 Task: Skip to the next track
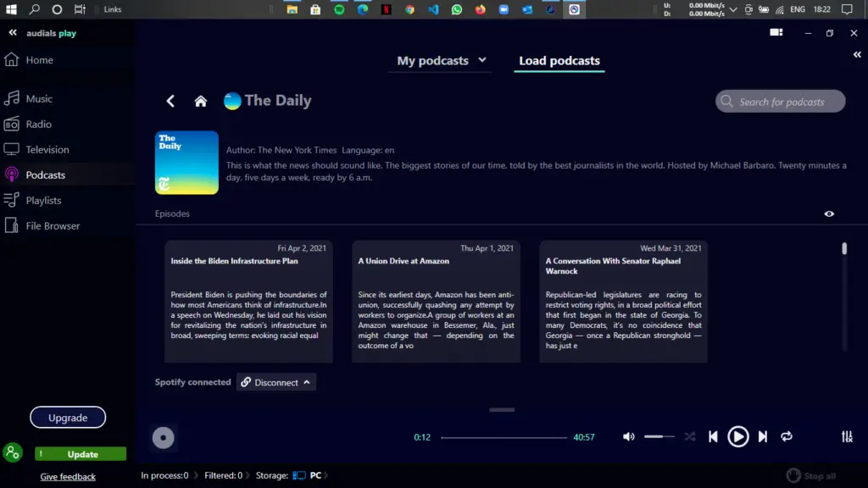click(763, 437)
